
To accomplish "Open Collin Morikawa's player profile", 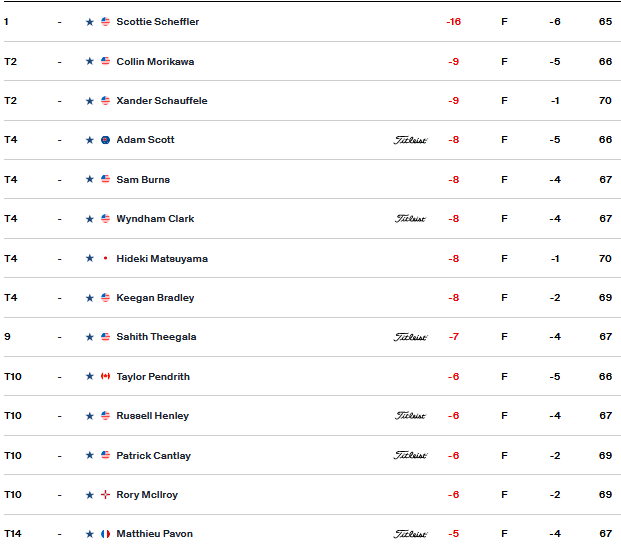I will pos(155,62).
